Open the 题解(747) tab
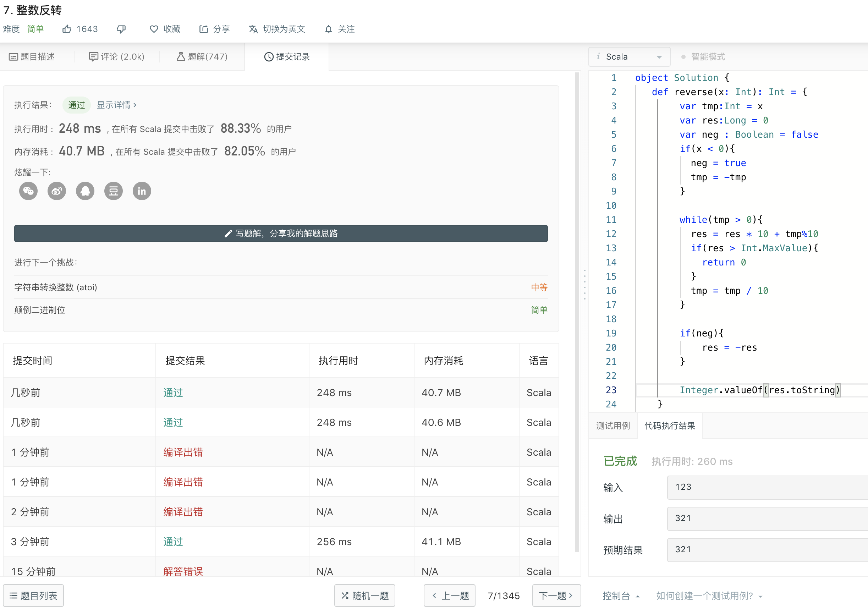This screenshot has width=868, height=609. [202, 57]
